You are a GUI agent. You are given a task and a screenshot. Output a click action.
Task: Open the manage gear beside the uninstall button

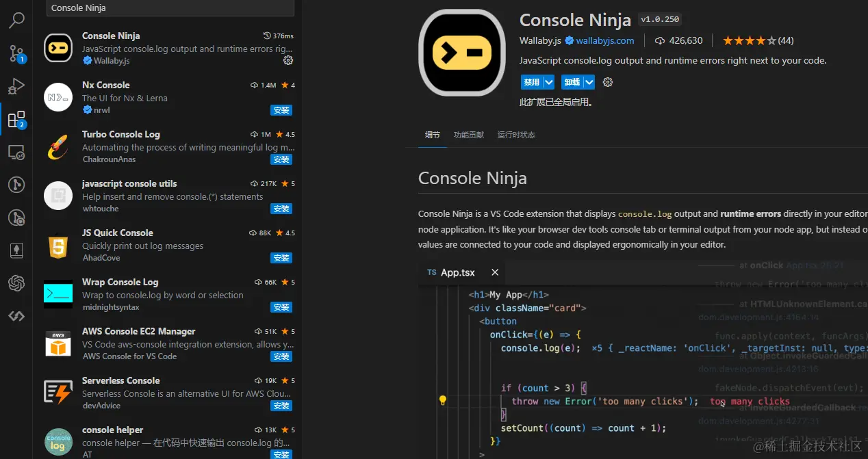607,82
